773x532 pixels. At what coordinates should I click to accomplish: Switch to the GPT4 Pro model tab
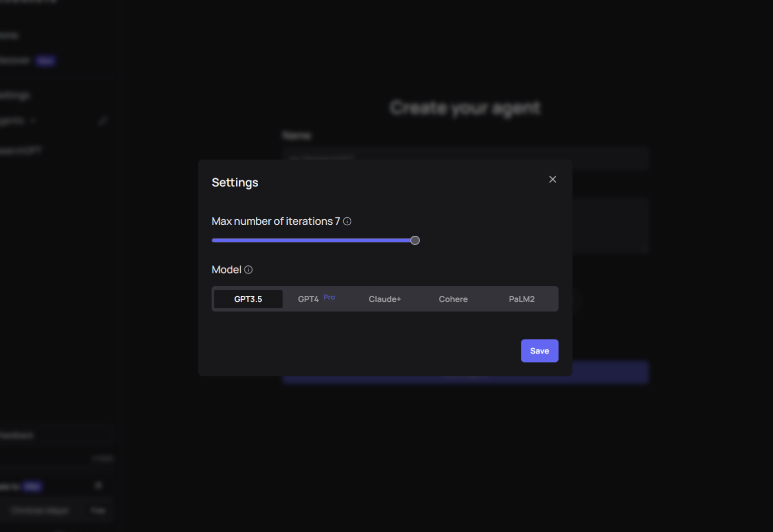[315, 299]
